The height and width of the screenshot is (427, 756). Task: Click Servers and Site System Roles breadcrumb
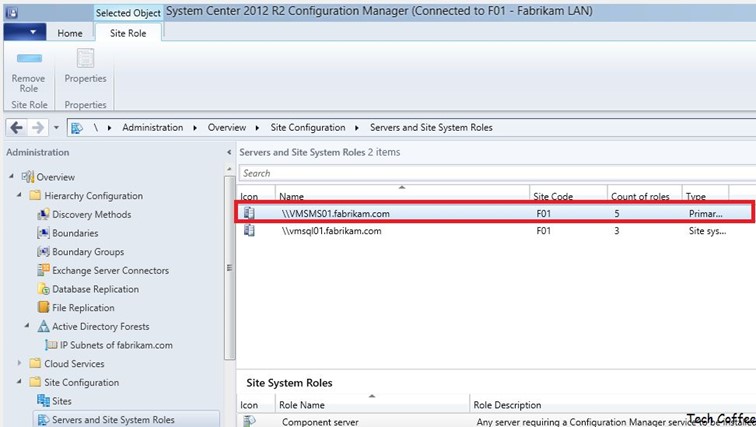[x=431, y=128]
